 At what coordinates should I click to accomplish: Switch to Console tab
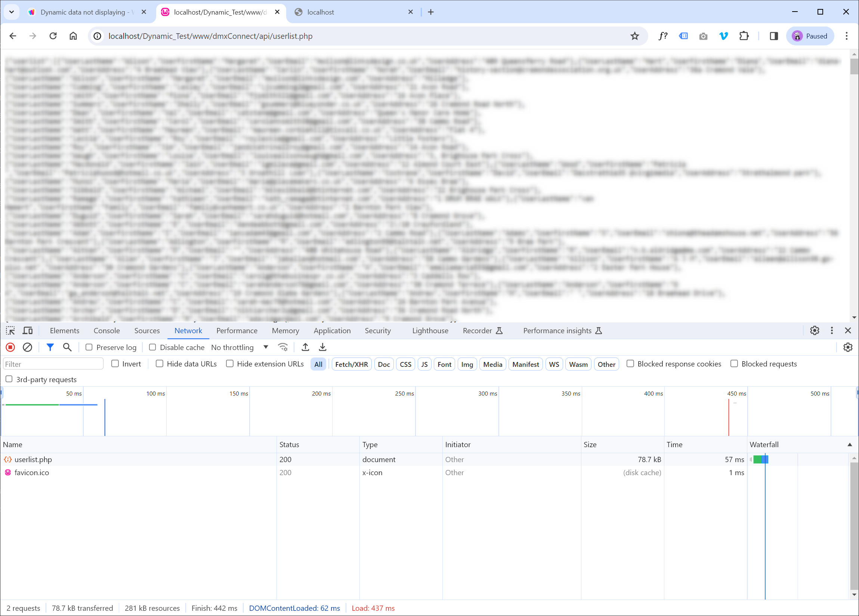pos(107,331)
